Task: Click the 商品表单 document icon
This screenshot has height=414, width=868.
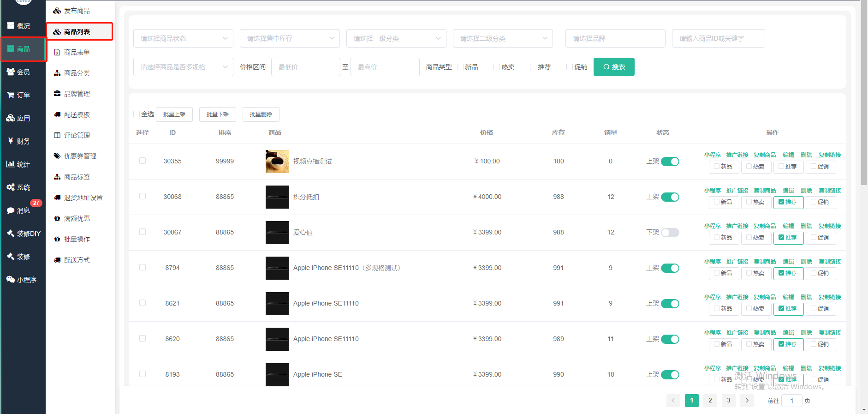Action: click(57, 52)
